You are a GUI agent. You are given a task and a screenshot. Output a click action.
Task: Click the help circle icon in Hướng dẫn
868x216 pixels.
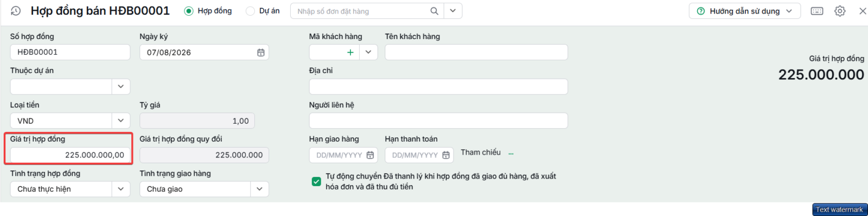tap(701, 11)
